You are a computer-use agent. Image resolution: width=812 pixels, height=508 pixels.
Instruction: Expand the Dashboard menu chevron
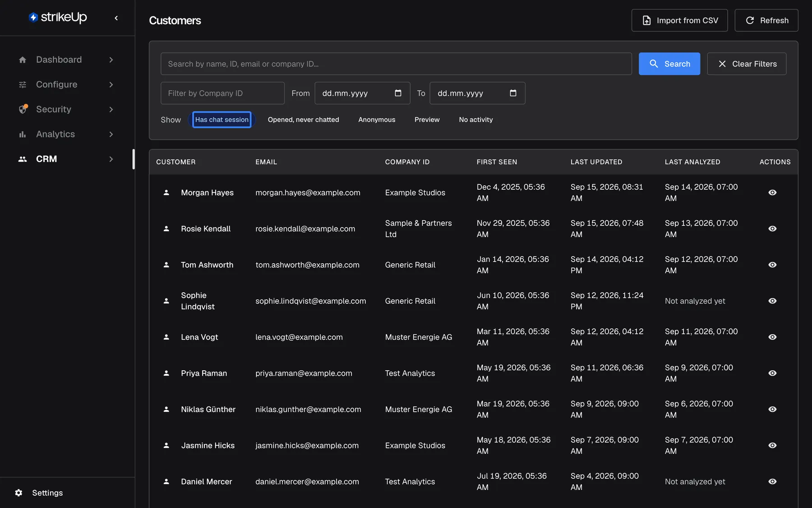pyautogui.click(x=111, y=60)
